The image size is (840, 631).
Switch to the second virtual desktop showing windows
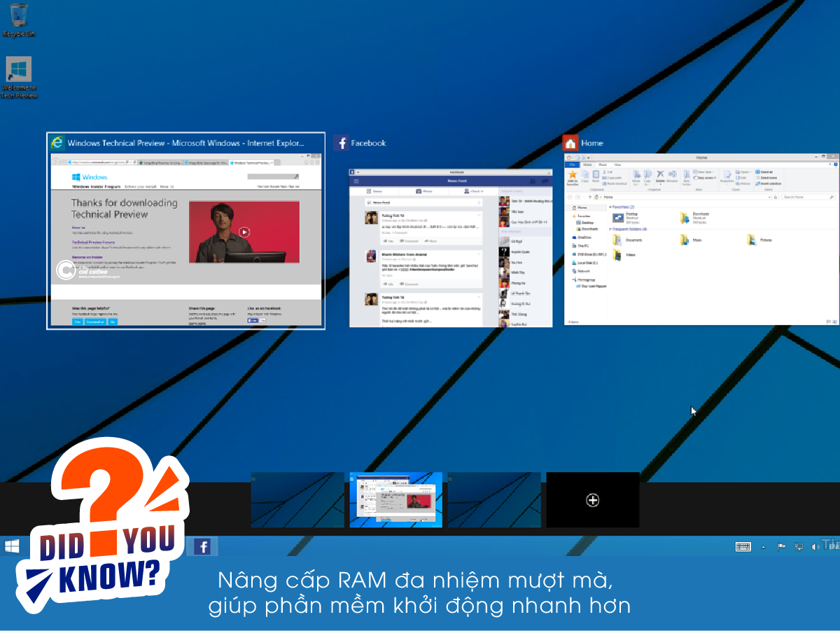coord(396,499)
